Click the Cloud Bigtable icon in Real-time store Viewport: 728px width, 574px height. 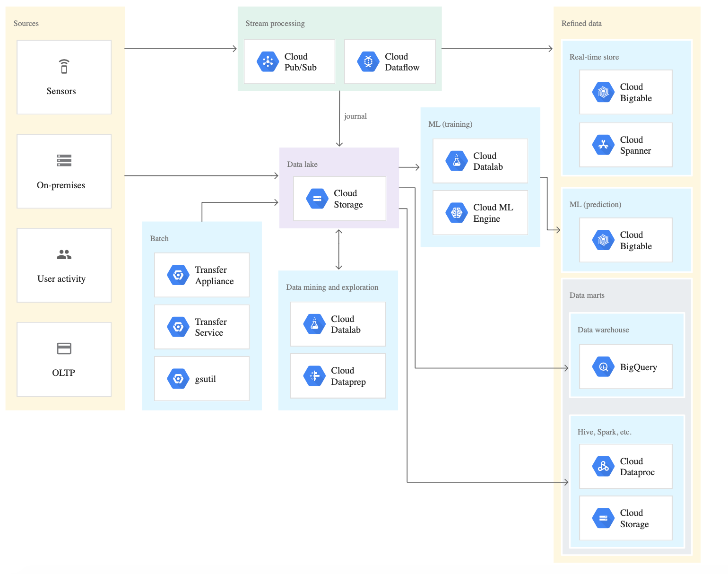tap(603, 92)
